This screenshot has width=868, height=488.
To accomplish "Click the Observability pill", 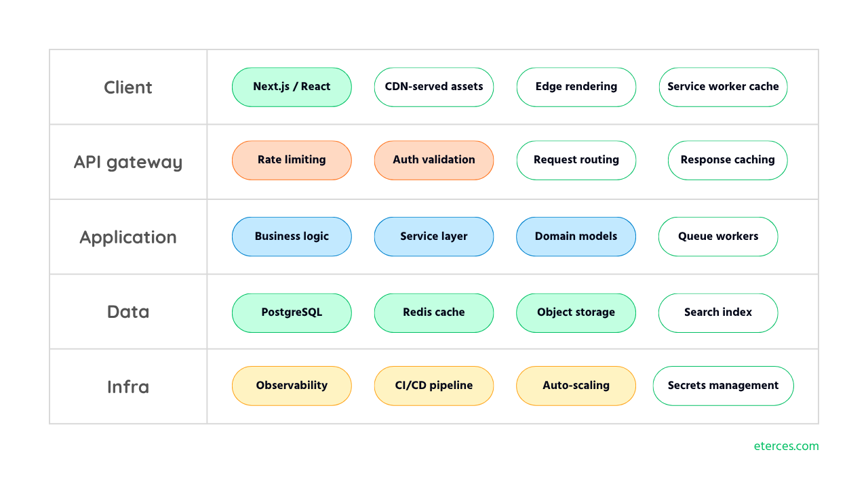I will point(292,386).
